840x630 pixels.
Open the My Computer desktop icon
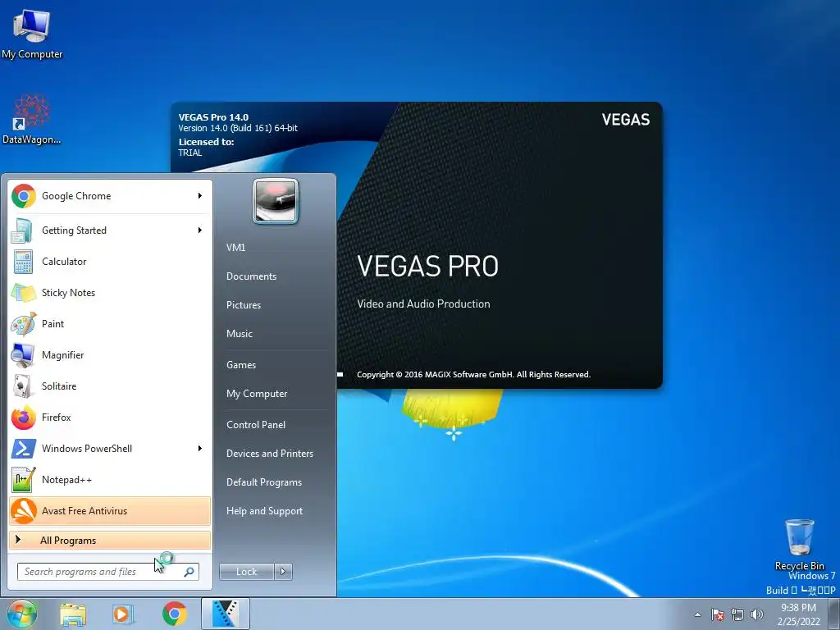pyautogui.click(x=32, y=33)
